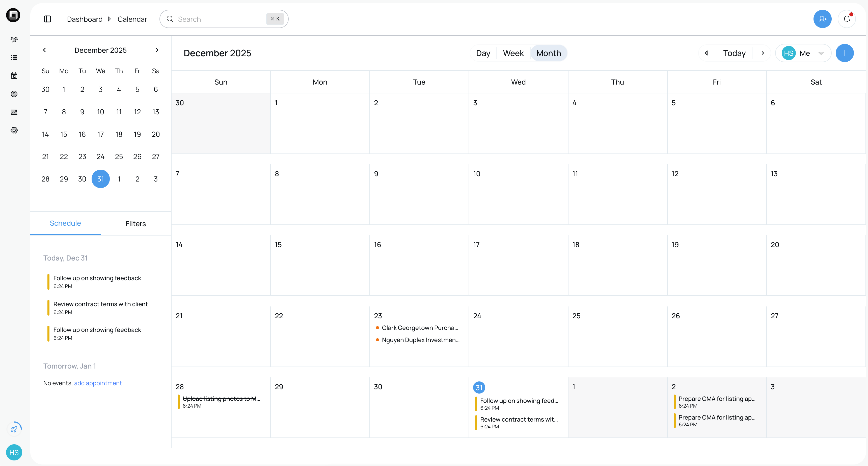Click the onboarding rocket progress indicator
The height and width of the screenshot is (466, 868).
pyautogui.click(x=14, y=429)
